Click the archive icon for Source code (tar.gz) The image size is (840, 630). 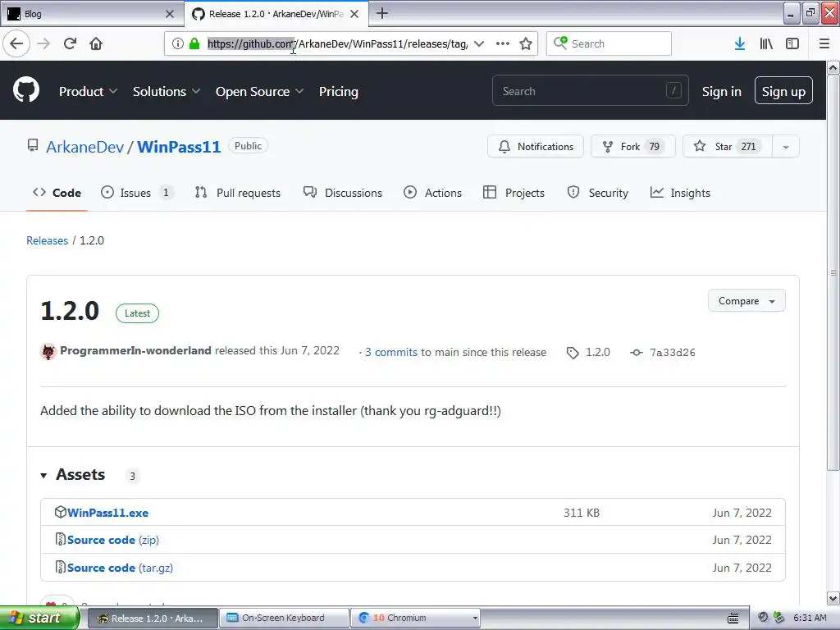pos(61,567)
